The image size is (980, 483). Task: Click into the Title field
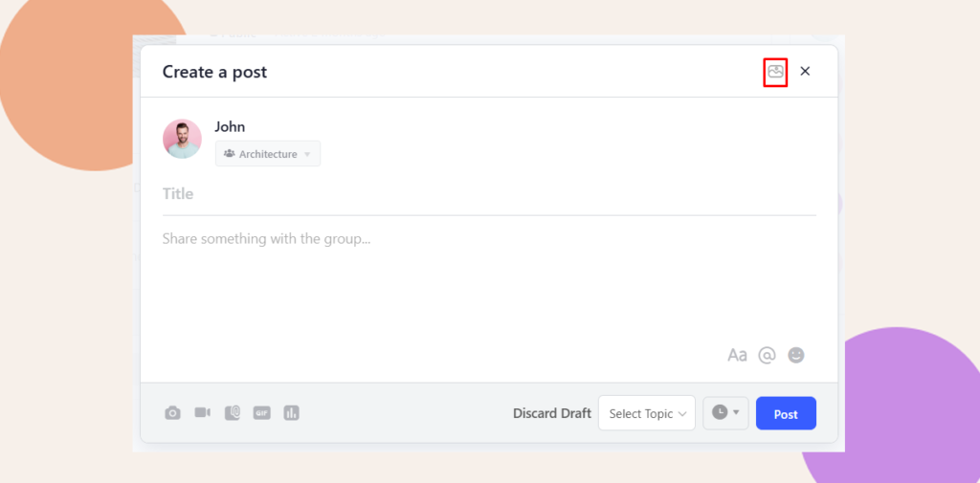pyautogui.click(x=488, y=194)
